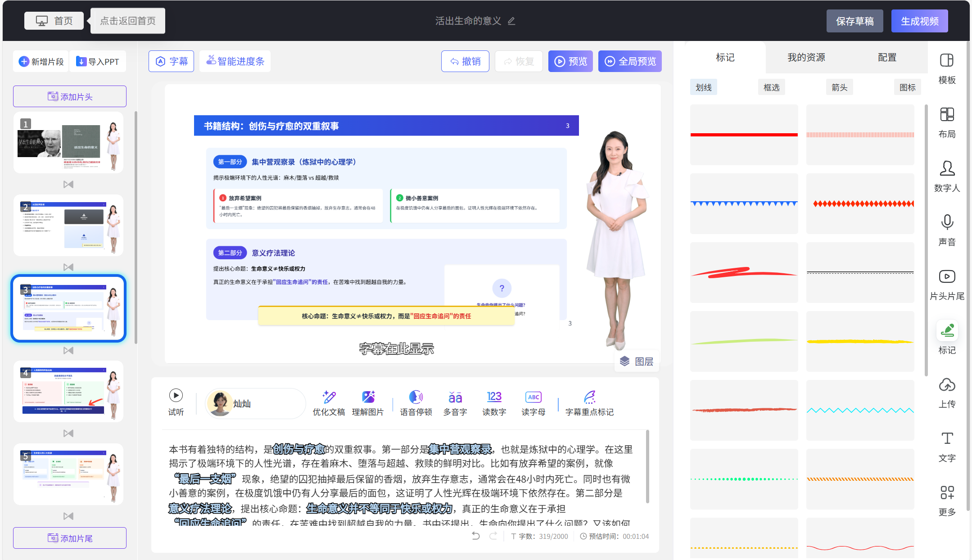Open the 声音 voice panel
Image resolution: width=972 pixels, height=560 pixels.
click(946, 230)
